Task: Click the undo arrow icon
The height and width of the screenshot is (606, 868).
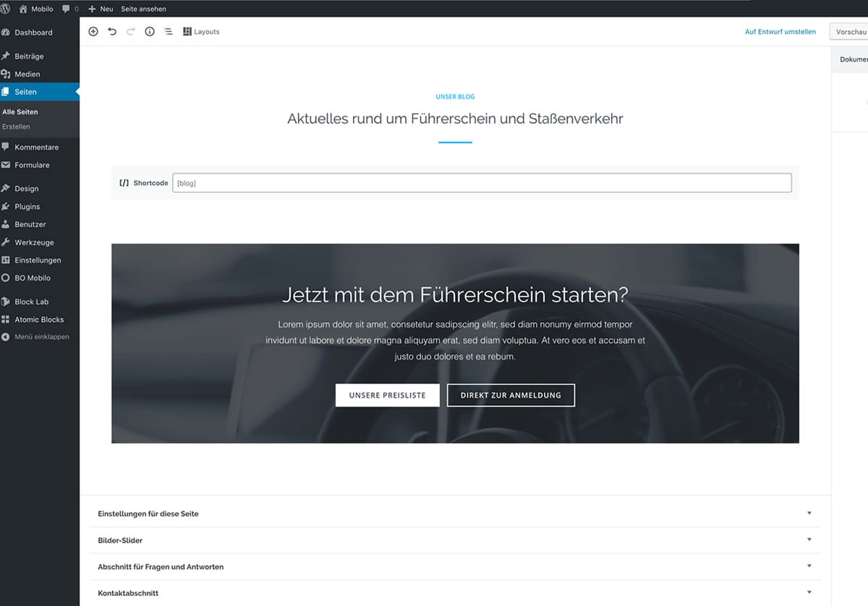Action: coord(112,32)
